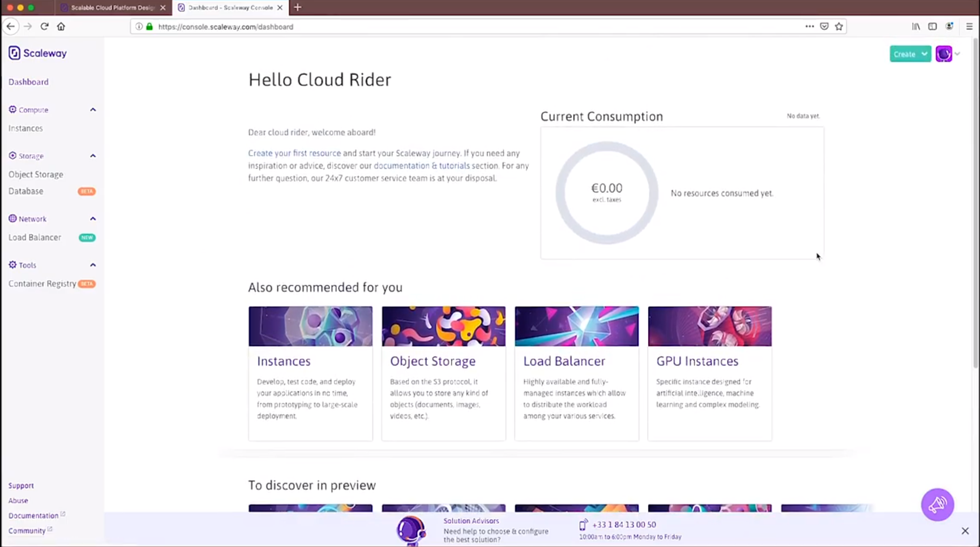
Task: Close the Dashboard - Scaleway Console tab
Action: (x=280, y=8)
